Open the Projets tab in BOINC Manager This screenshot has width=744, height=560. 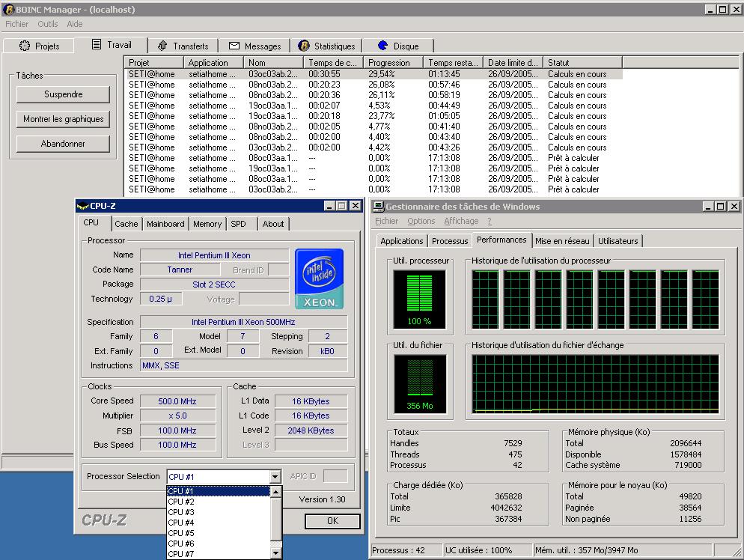39,46
